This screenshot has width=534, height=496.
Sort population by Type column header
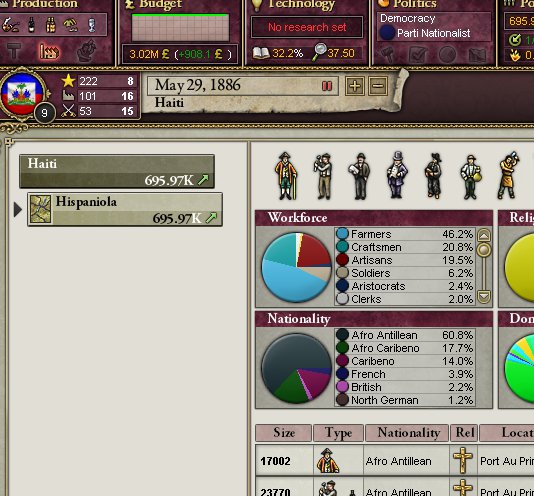[339, 433]
